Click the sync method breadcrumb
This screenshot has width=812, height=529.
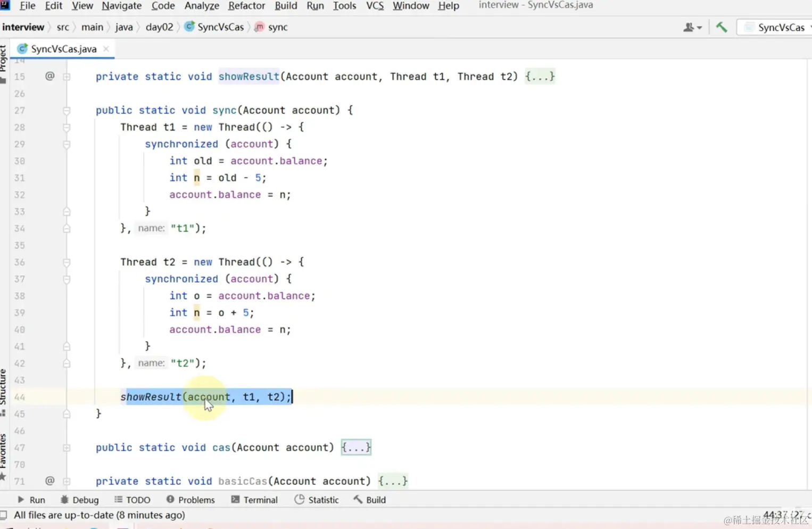pos(271,27)
